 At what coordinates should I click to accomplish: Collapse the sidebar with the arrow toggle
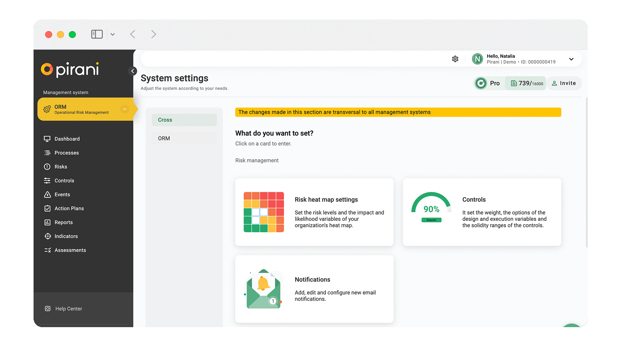coord(132,71)
